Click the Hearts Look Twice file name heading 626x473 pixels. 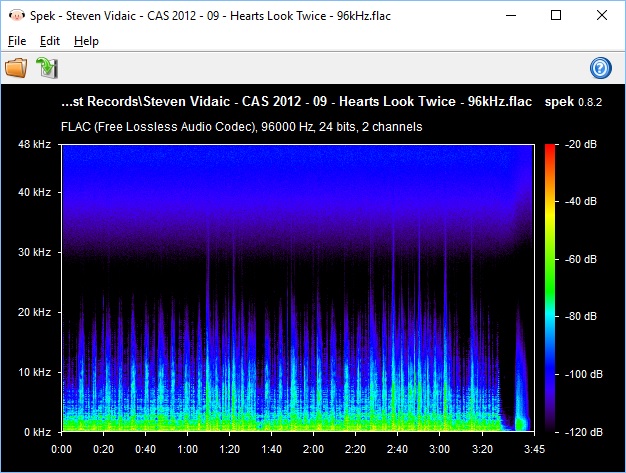point(298,102)
